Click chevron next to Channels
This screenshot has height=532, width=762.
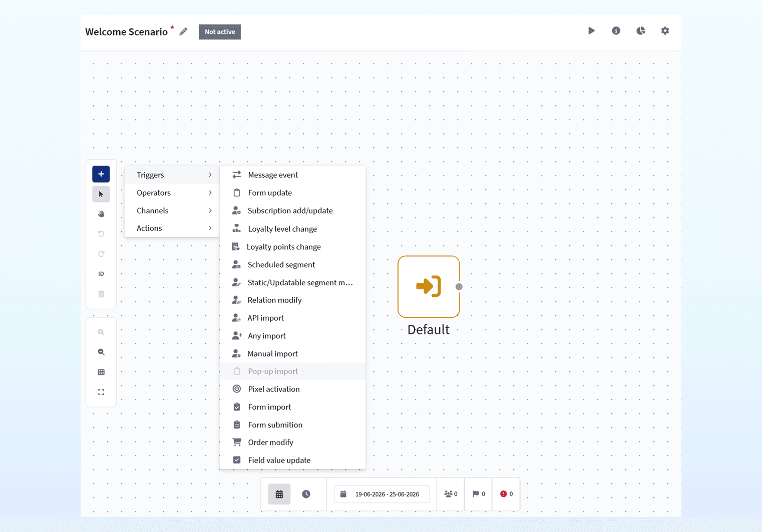(x=210, y=211)
